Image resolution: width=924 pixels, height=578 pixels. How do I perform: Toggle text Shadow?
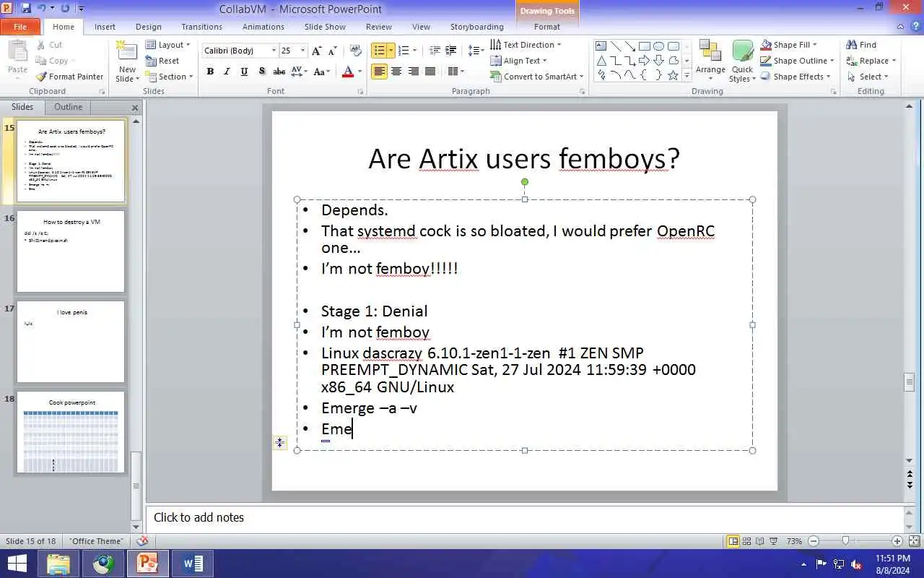pyautogui.click(x=261, y=72)
